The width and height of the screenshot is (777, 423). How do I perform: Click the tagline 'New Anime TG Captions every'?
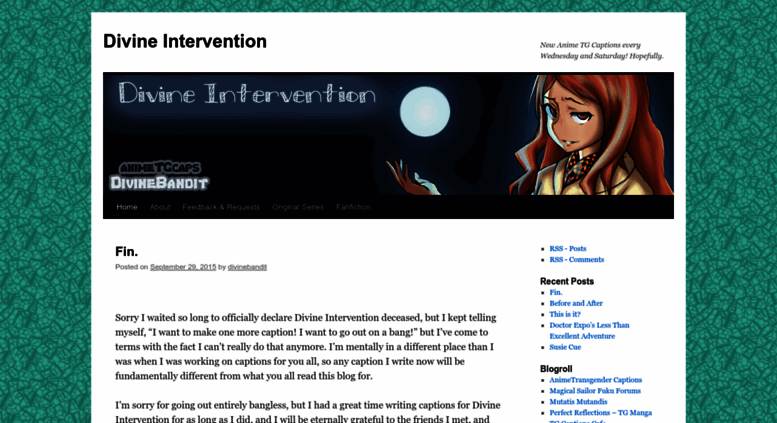(x=590, y=45)
